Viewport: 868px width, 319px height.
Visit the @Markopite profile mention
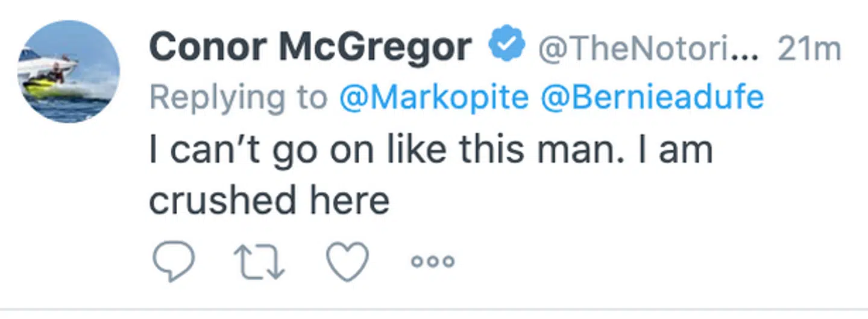click(434, 98)
